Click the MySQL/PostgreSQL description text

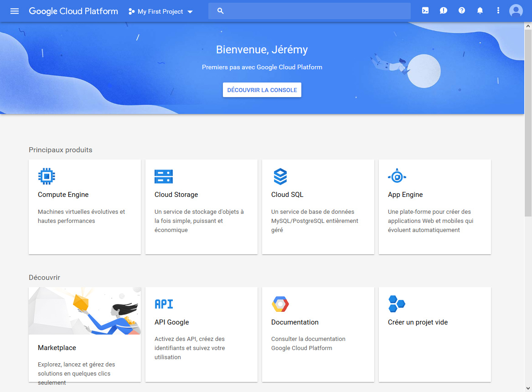tap(315, 221)
